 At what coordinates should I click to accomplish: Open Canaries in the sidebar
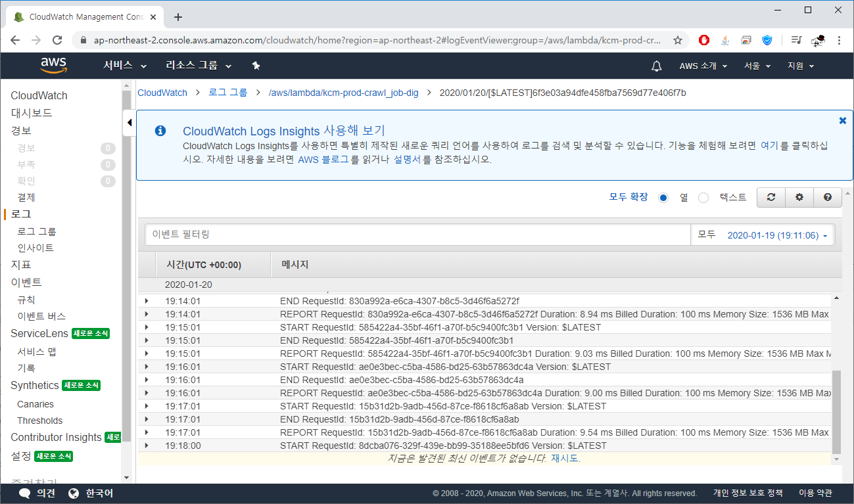click(36, 404)
